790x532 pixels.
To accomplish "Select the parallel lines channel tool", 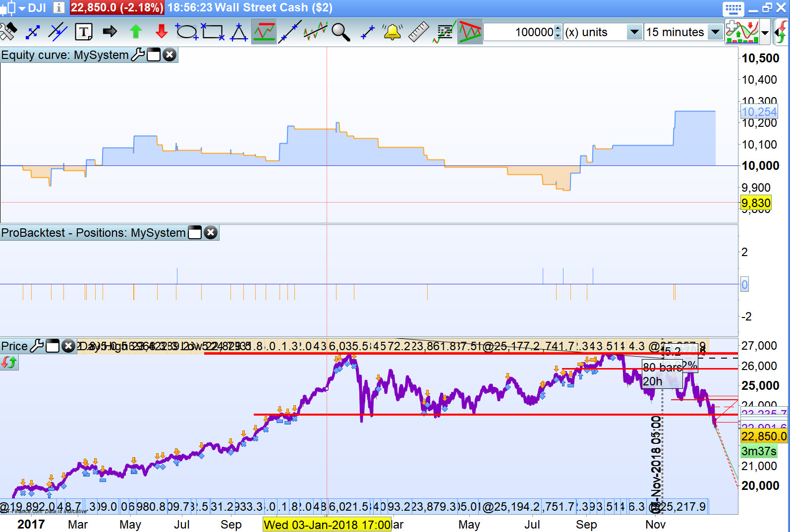I will pyautogui.click(x=58, y=32).
